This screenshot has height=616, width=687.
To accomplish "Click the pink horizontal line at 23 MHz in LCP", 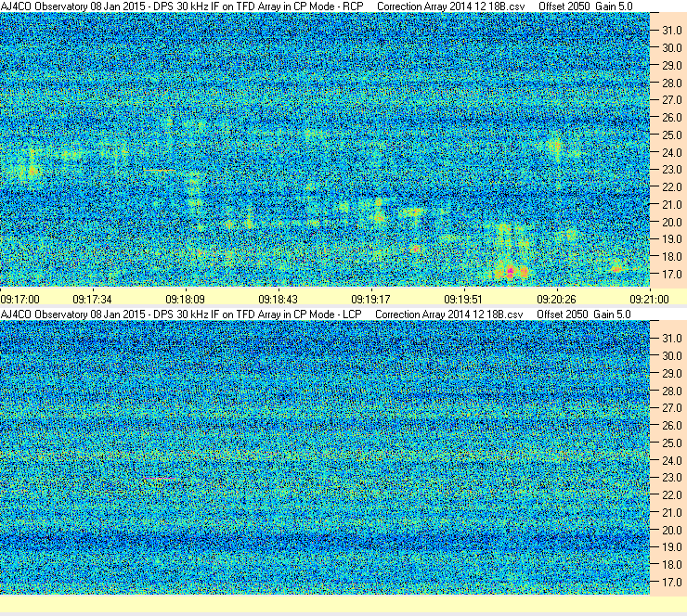I will [159, 479].
